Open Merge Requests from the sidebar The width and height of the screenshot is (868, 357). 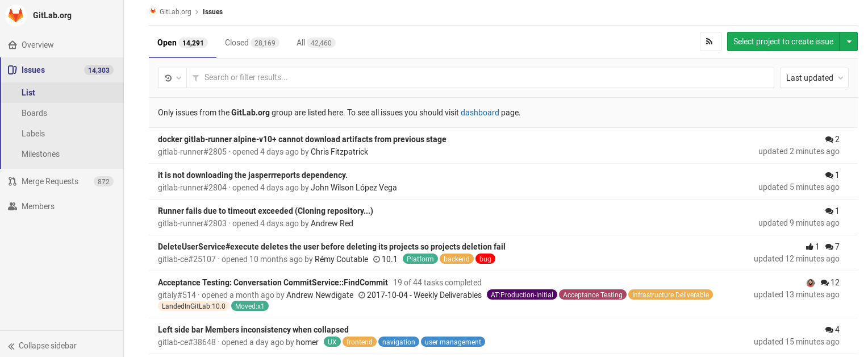[50, 181]
